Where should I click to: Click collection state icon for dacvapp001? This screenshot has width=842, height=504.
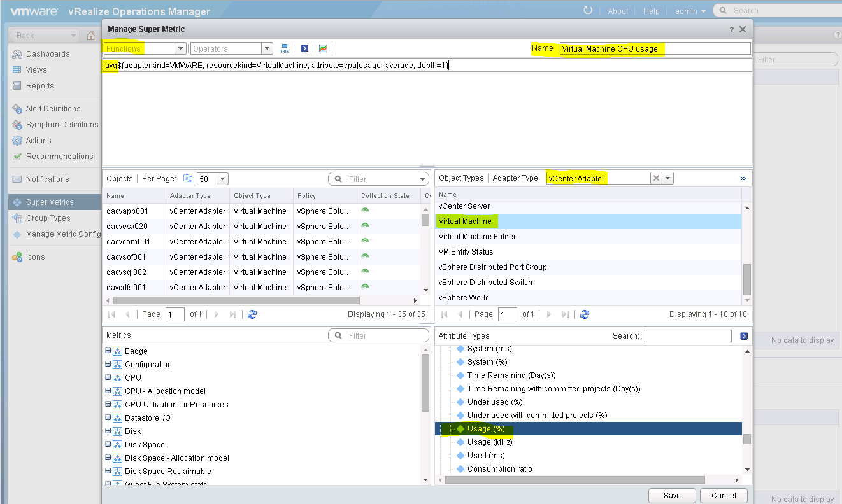(365, 211)
